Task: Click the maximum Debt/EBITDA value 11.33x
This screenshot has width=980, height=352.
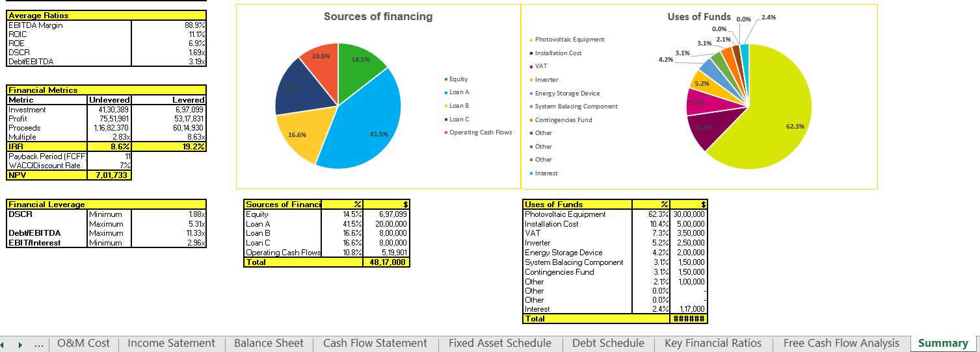Action: coord(169,233)
